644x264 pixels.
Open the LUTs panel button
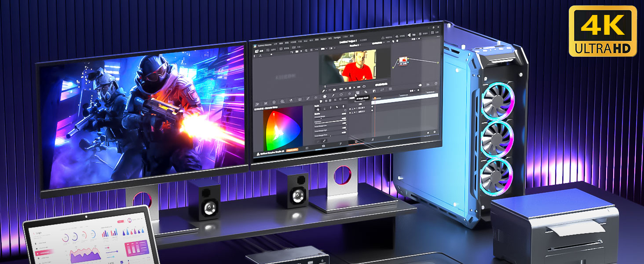click(271, 50)
